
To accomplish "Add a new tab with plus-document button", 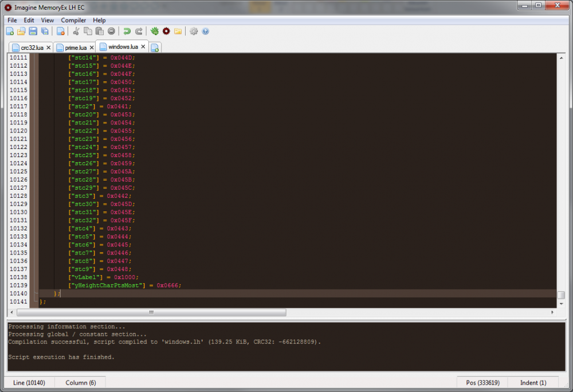I will point(155,48).
